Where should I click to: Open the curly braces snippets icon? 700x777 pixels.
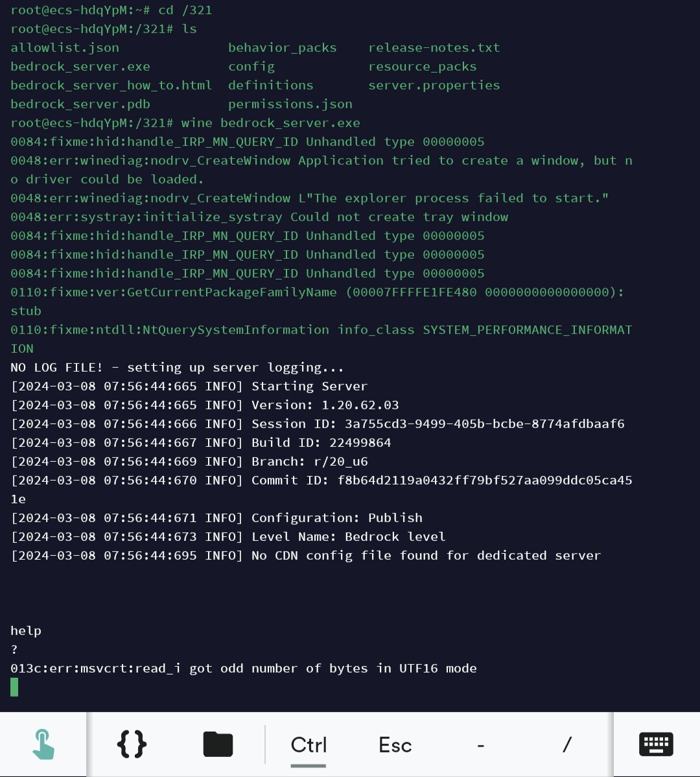click(x=132, y=744)
